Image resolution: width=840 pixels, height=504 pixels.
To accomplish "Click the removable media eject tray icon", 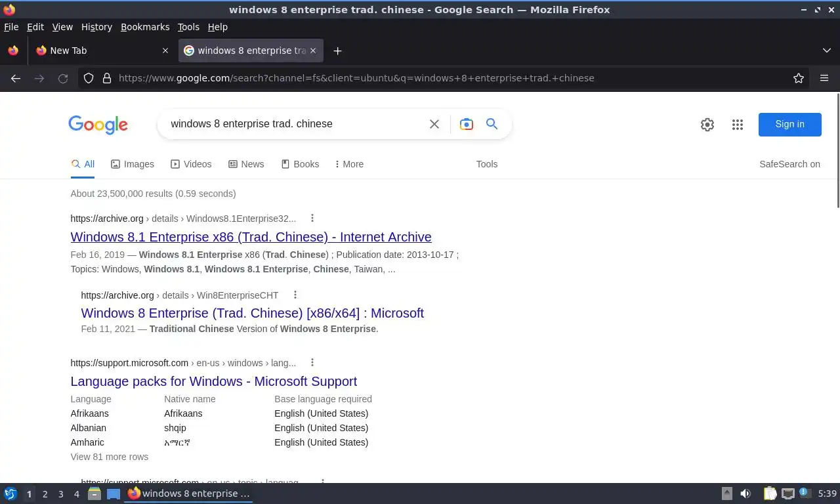I will tap(727, 493).
